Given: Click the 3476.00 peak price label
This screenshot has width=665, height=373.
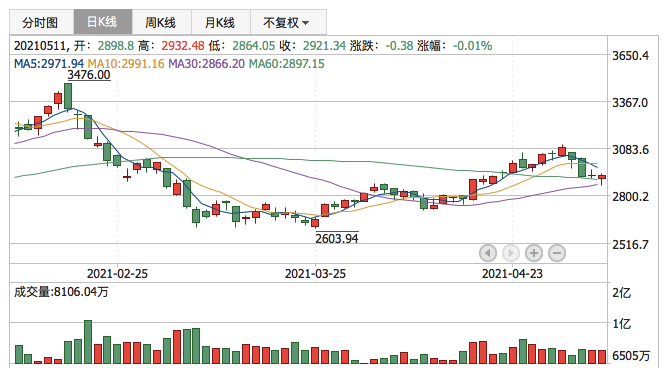Looking at the screenshot, I should [x=89, y=75].
